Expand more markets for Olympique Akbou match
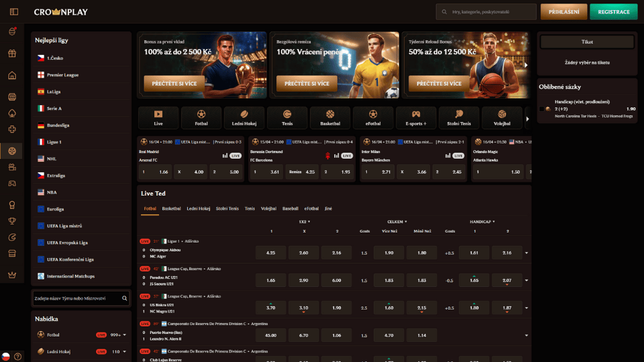This screenshot has width=644, height=362. (x=527, y=253)
